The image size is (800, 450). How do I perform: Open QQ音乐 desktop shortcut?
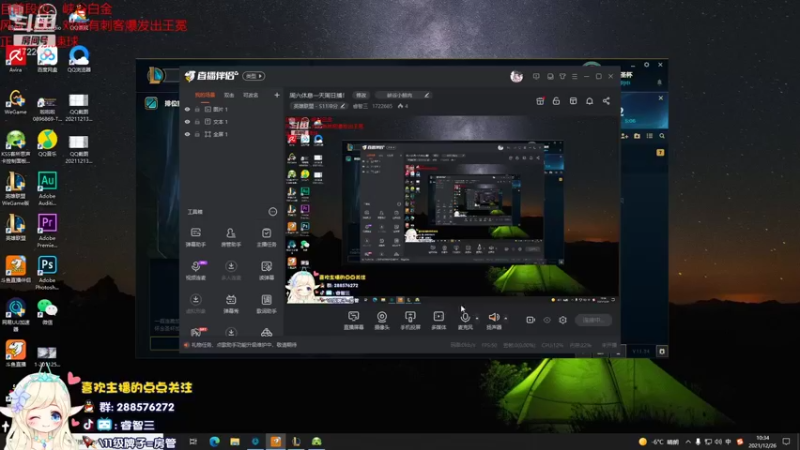tap(47, 143)
